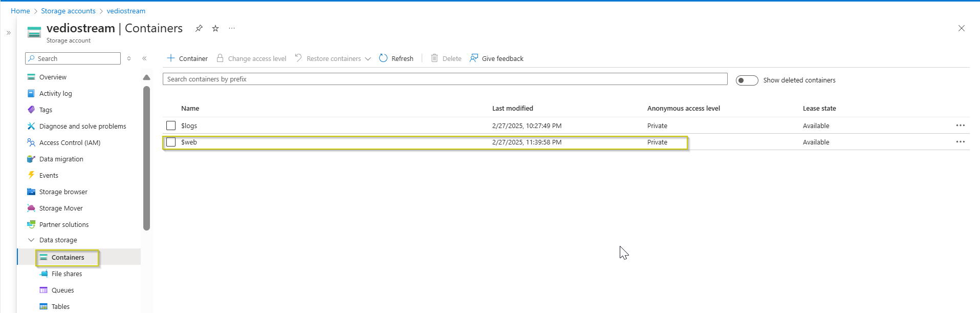The height and width of the screenshot is (313, 980).
Task: Open the more options ellipsis beside the title
Action: (232, 28)
